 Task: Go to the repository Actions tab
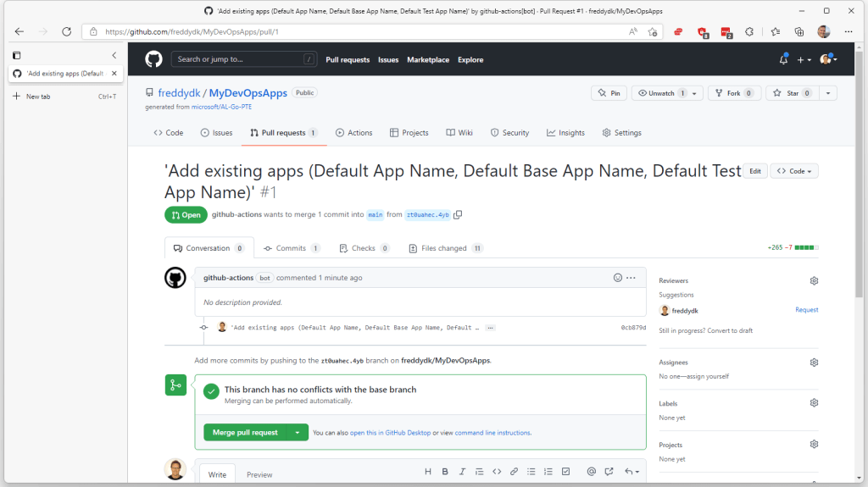click(353, 133)
